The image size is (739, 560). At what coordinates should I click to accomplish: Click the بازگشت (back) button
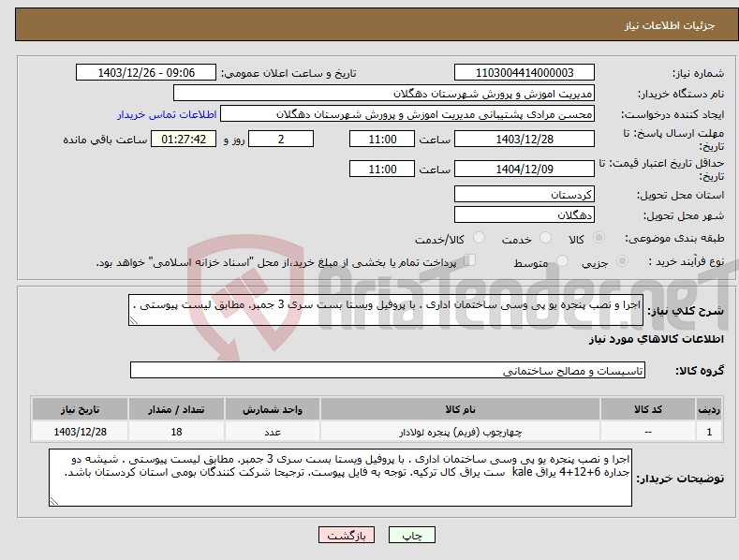tap(347, 535)
